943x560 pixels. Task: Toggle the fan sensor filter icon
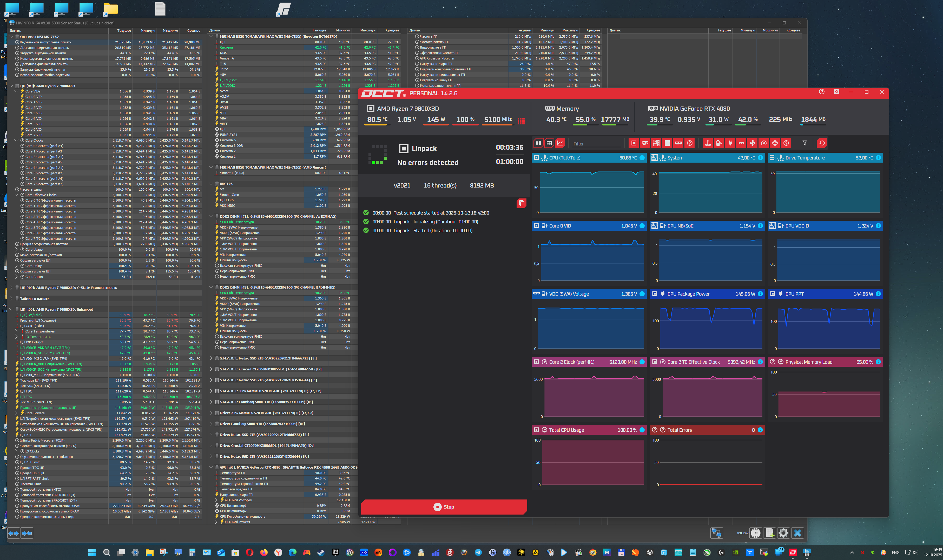(x=752, y=143)
